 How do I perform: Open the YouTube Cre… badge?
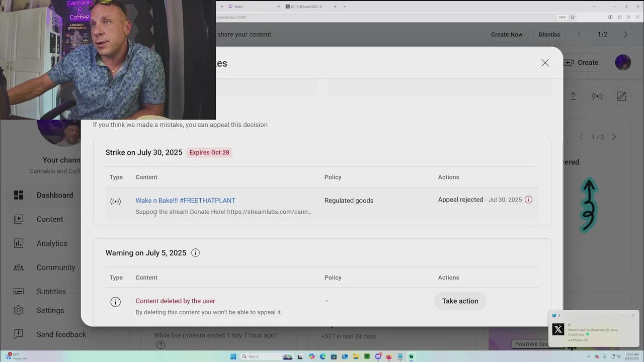[532, 344]
